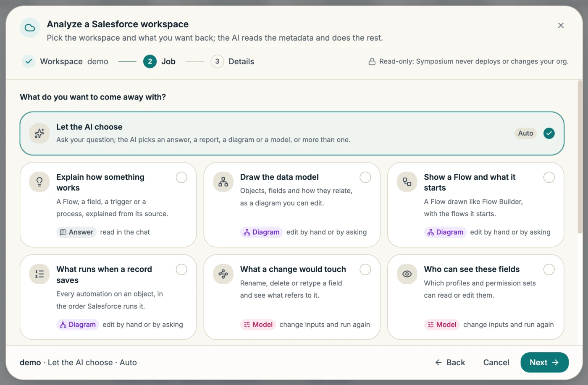Click the Answer tag on Explain how something works
The width and height of the screenshot is (588, 385).
76,232
